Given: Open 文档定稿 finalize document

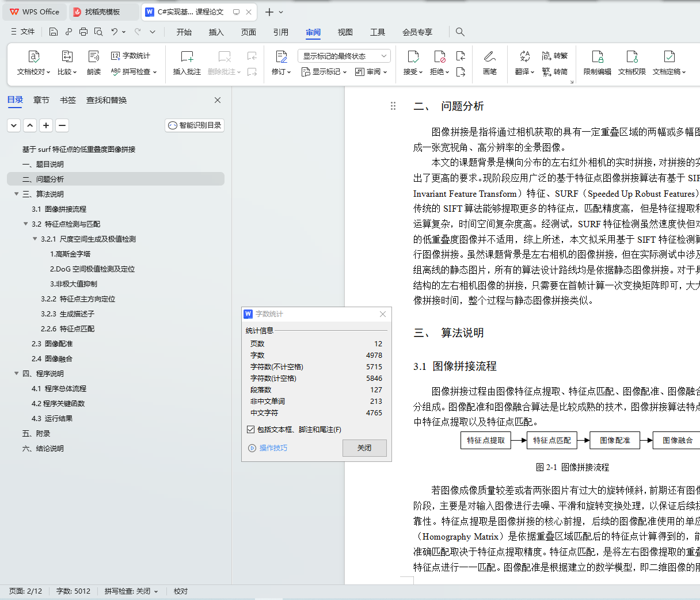Looking at the screenshot, I should (x=669, y=63).
